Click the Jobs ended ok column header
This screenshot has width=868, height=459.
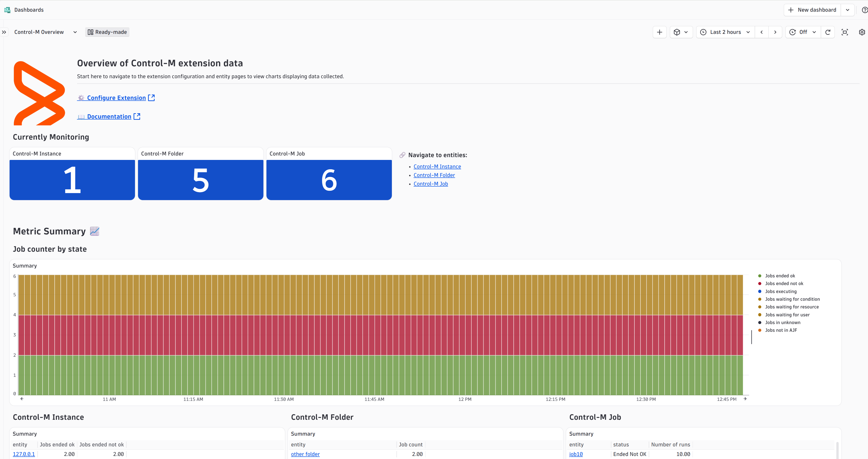click(x=57, y=445)
